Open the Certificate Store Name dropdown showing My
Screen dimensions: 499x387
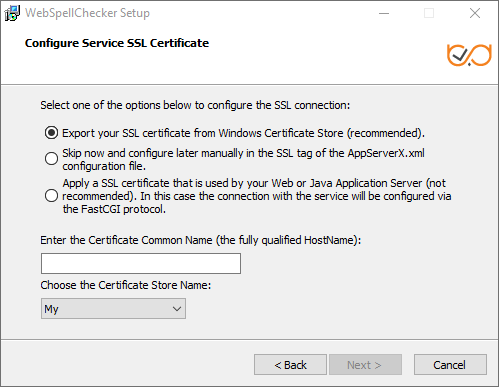click(x=113, y=309)
